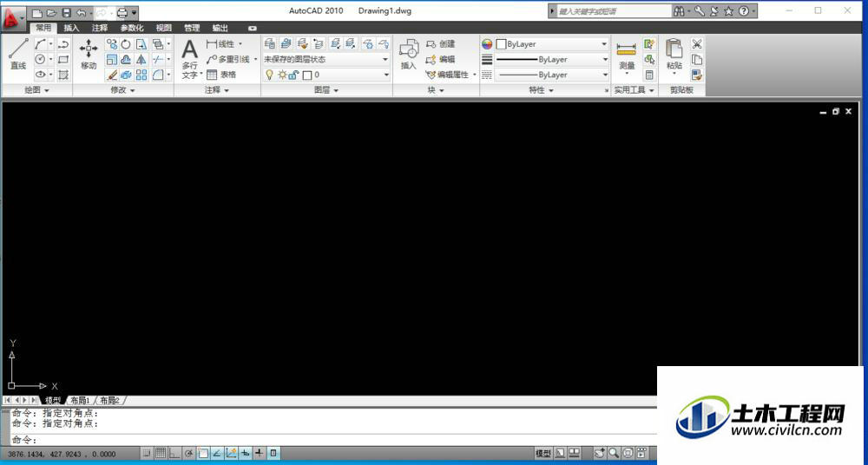The width and height of the screenshot is (868, 465).
Task: Toggle layer on/off lightbulb icon
Action: coord(270,75)
